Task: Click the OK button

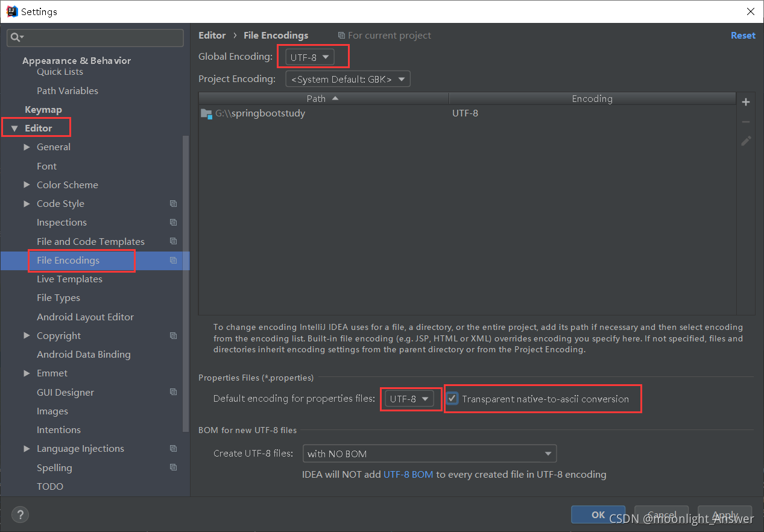Action: pyautogui.click(x=598, y=515)
